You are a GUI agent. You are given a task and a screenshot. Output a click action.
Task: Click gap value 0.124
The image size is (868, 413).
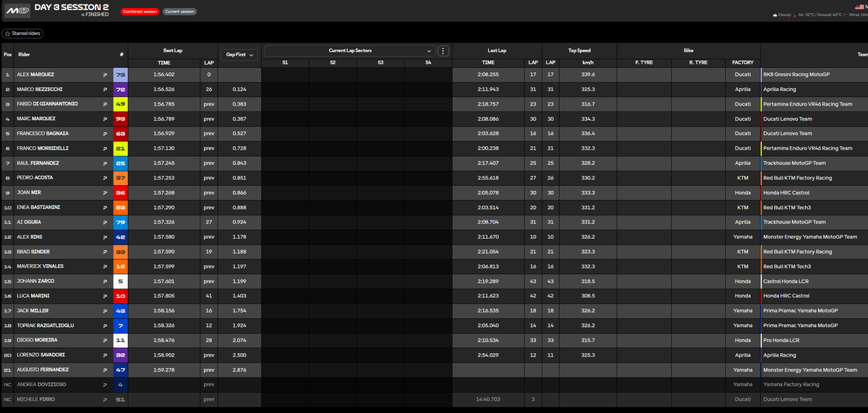pos(239,89)
